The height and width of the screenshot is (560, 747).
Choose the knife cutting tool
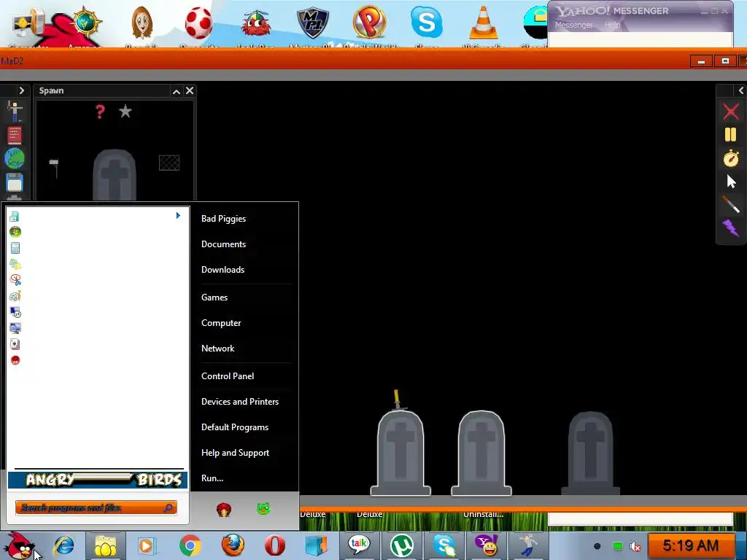(x=731, y=204)
